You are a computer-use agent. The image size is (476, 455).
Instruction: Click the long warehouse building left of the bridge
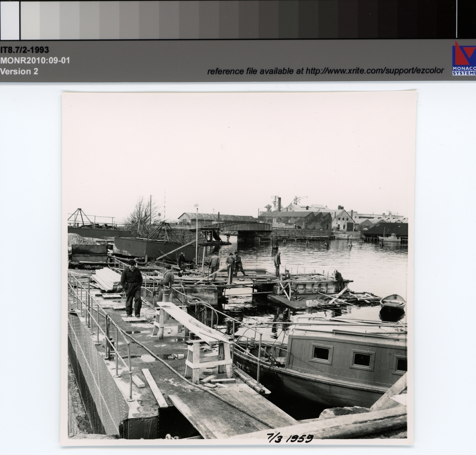point(216,218)
